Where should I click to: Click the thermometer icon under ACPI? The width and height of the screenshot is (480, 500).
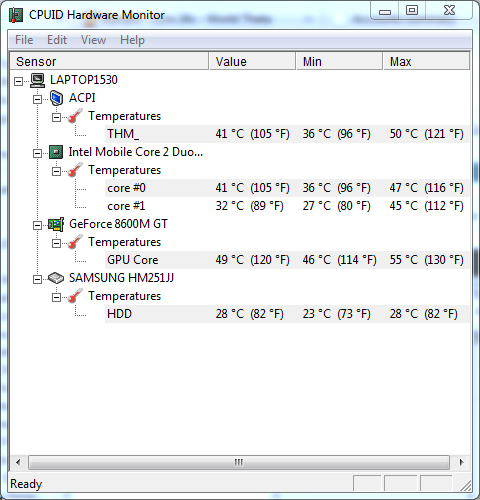coord(75,116)
